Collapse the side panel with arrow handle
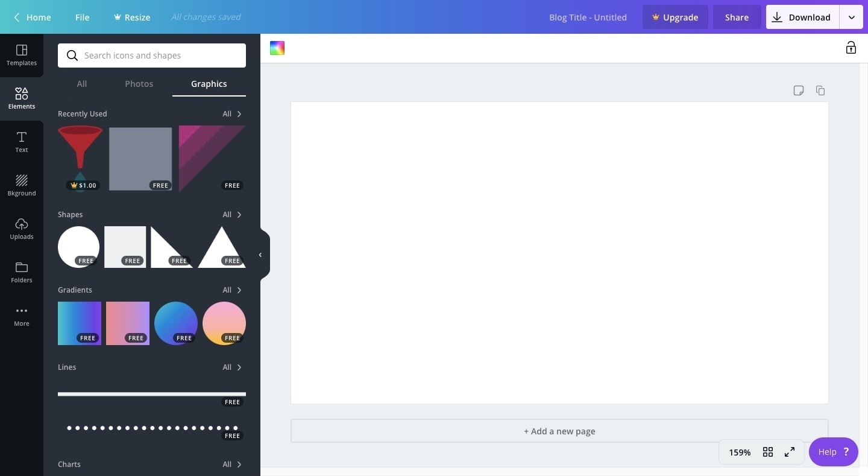Screen dimensions: 868x476 261,255
